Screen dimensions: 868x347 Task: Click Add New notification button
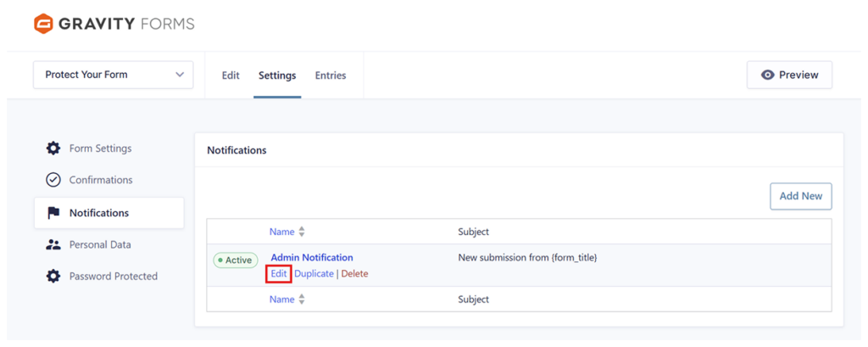tap(801, 196)
